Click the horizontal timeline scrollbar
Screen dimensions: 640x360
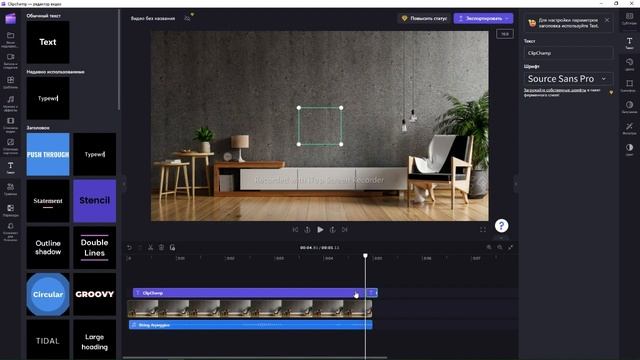(255, 358)
